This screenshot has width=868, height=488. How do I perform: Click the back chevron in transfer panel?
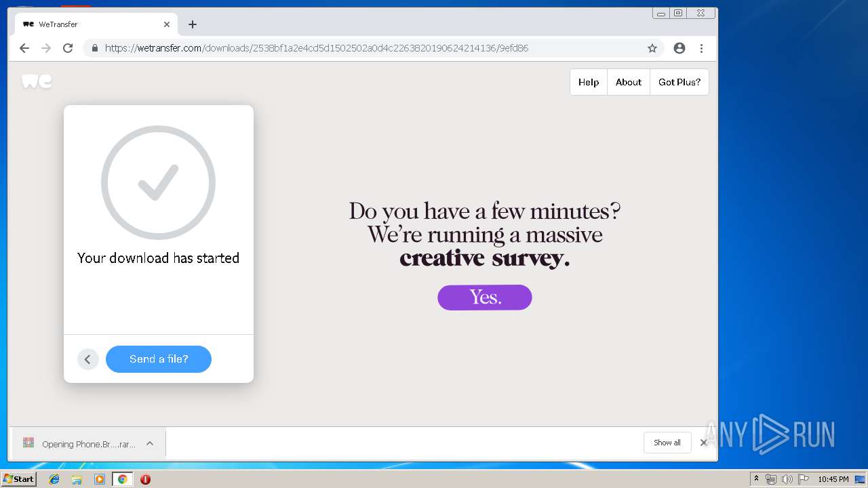[88, 359]
